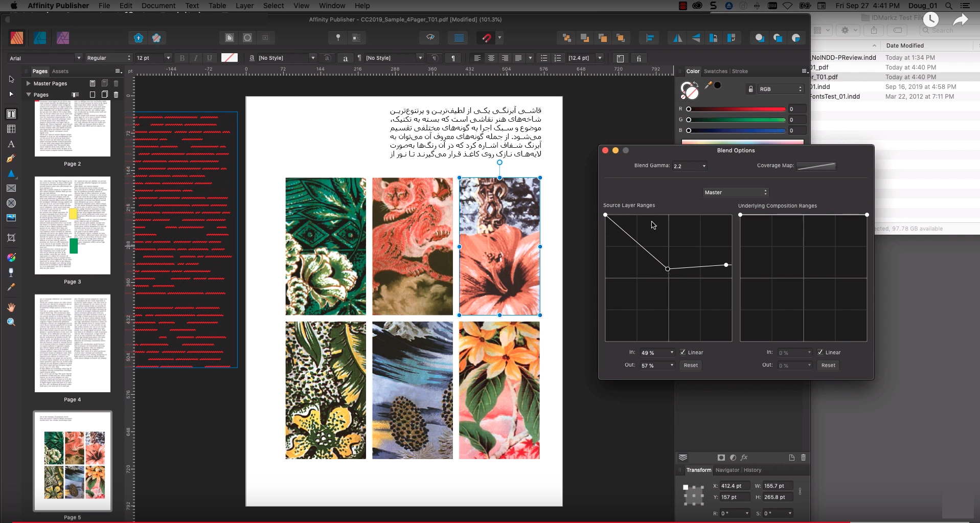This screenshot has width=980, height=523.
Task: Activate the Vector Crop tool
Action: click(x=11, y=238)
